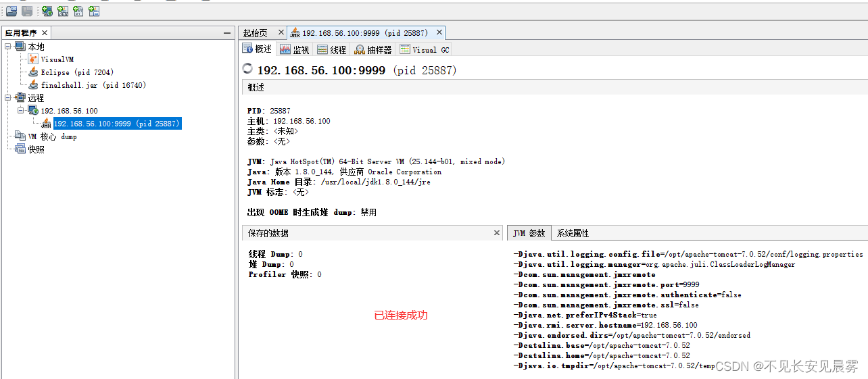Viewport: 868px width, 379px height.
Task: Click the Add JMX Connection toolbar icon
Action: (63, 11)
